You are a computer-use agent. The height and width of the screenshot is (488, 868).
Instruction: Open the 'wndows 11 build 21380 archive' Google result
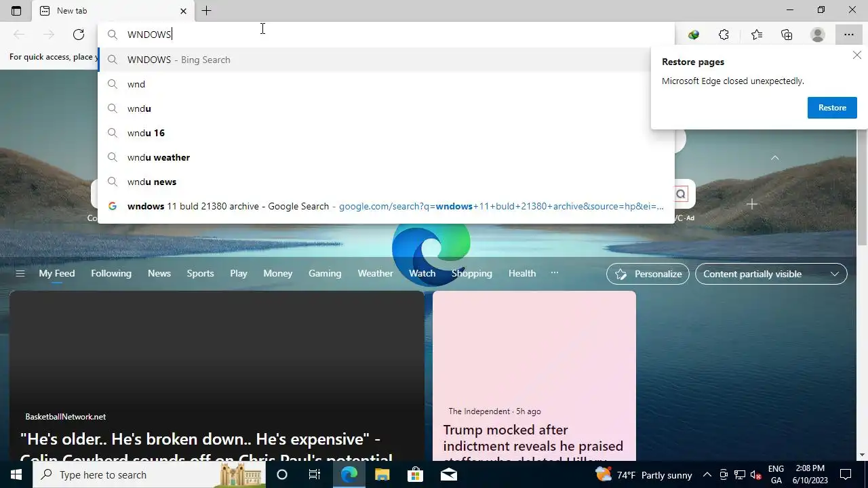(x=387, y=206)
